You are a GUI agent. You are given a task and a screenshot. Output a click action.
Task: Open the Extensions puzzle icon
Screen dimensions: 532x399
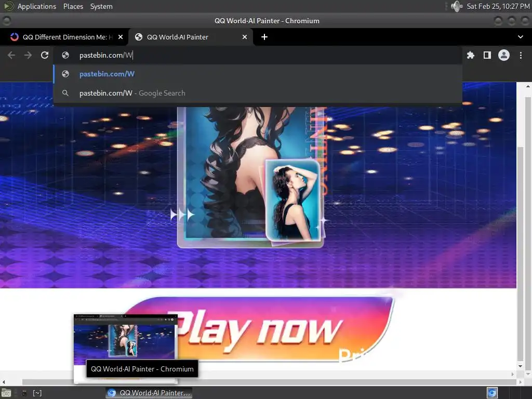point(470,55)
